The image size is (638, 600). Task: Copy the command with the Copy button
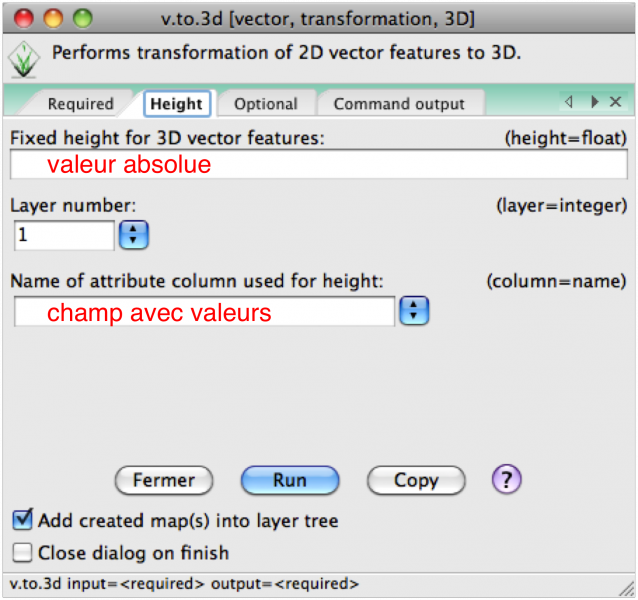point(416,480)
